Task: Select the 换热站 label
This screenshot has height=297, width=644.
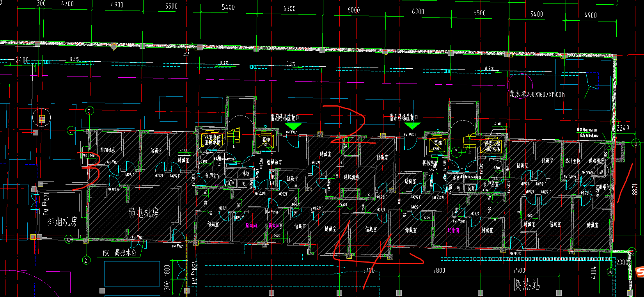Action: [x=526, y=284]
